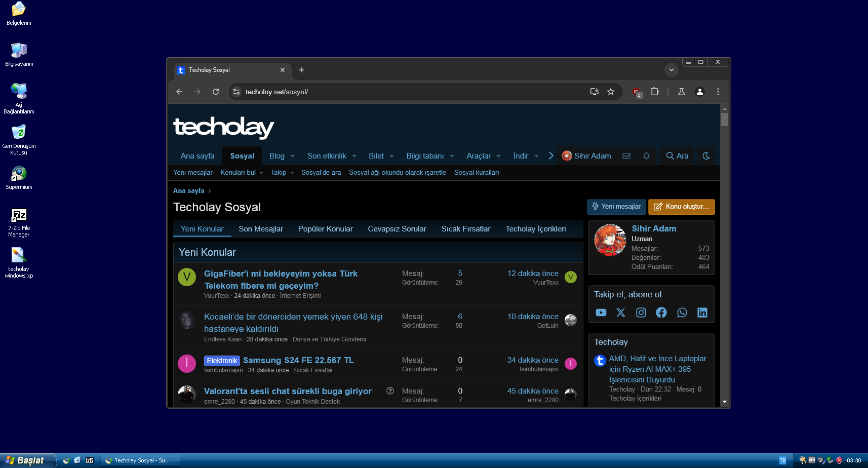
Task: Go to Ana sayfa nav item
Action: pos(198,156)
